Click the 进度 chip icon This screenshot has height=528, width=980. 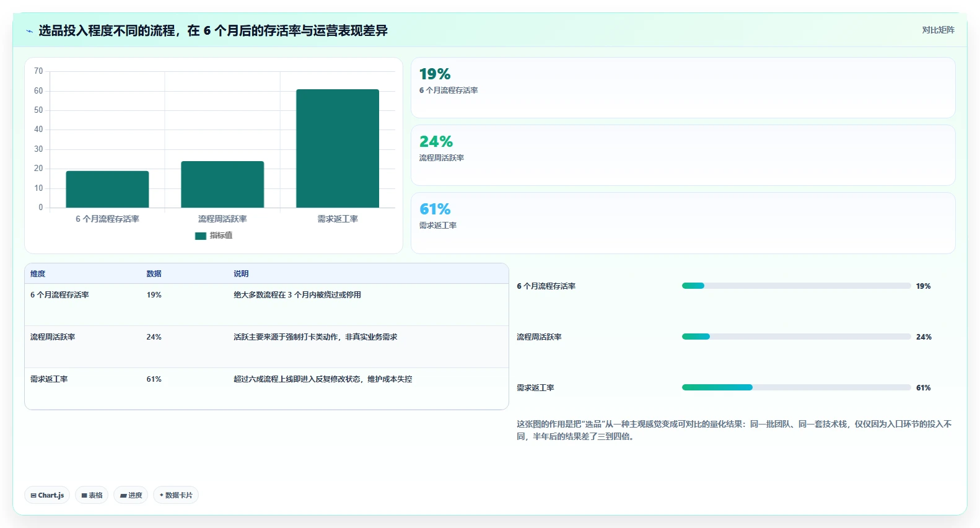click(x=123, y=496)
